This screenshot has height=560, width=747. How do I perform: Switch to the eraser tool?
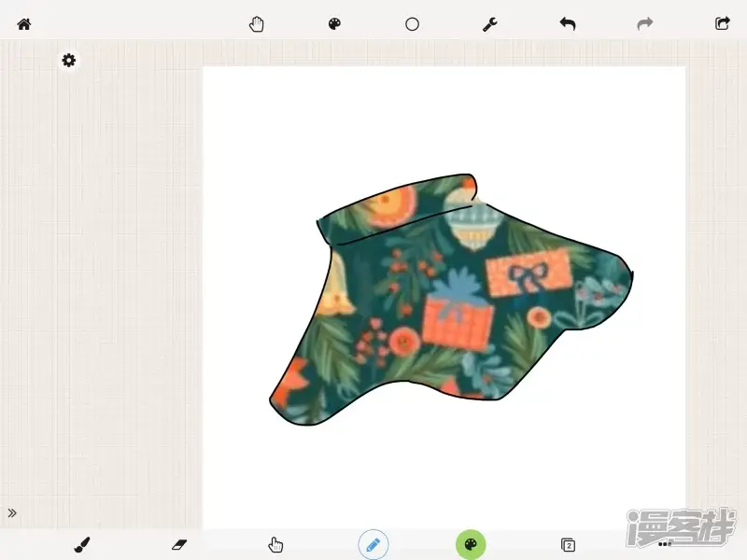(179, 544)
